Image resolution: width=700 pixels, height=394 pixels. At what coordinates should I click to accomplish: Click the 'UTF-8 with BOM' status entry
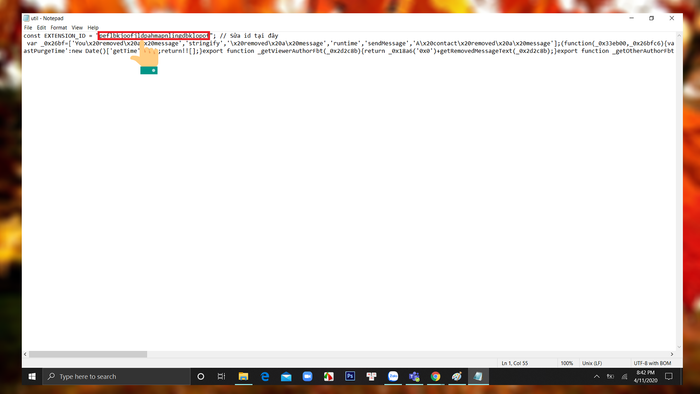coord(652,363)
